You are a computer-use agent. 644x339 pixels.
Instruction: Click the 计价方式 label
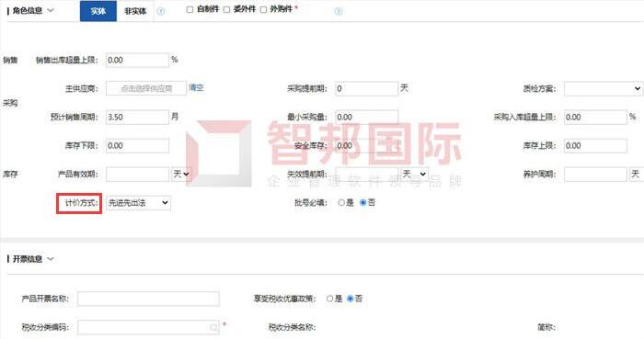(x=81, y=203)
